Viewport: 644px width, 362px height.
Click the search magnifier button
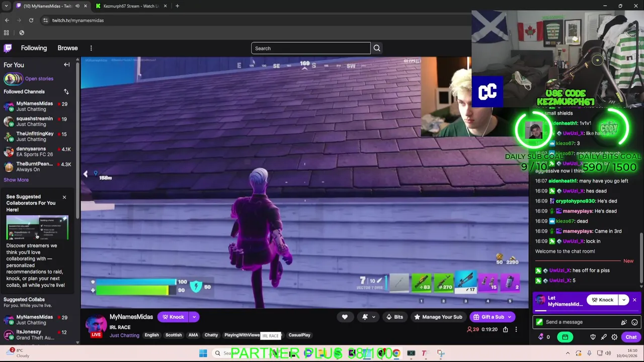[377, 48]
